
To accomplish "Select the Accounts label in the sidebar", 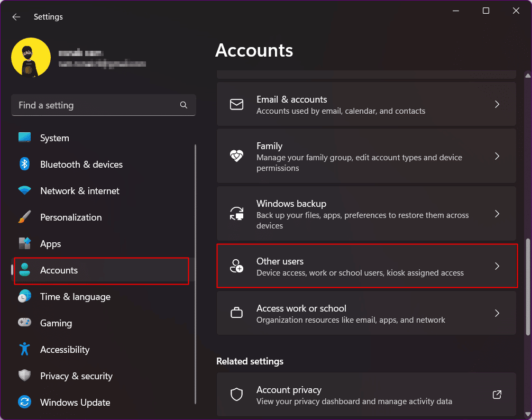I will pos(59,270).
